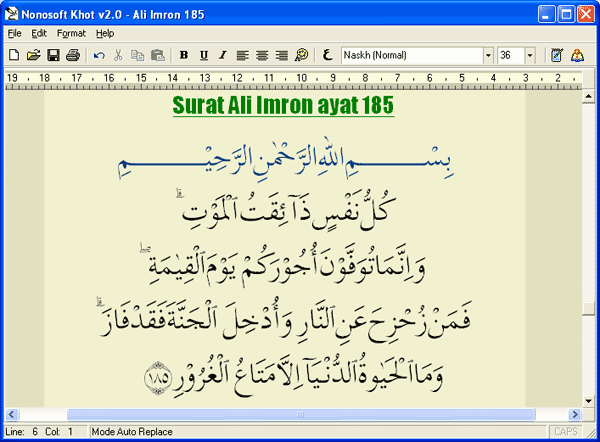Image resolution: width=600 pixels, height=442 pixels.
Task: Toggle Bold formatting
Action: [x=184, y=55]
